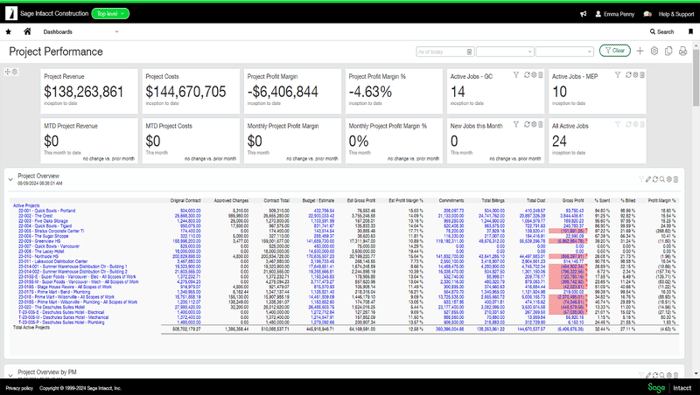Open project 22-002 - The Crest
Image resolution: width=700 pixels, height=395 pixels.
point(36,216)
